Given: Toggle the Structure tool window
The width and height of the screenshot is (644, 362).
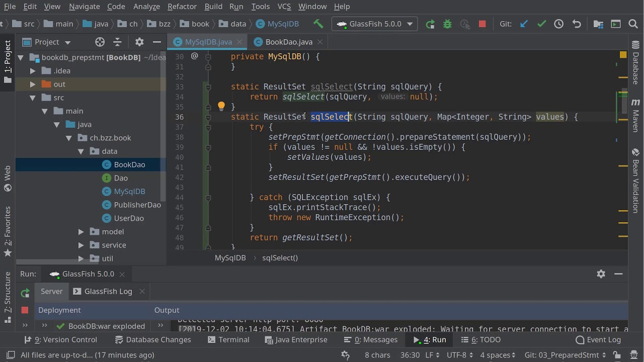Looking at the screenshot, I should [x=8, y=293].
